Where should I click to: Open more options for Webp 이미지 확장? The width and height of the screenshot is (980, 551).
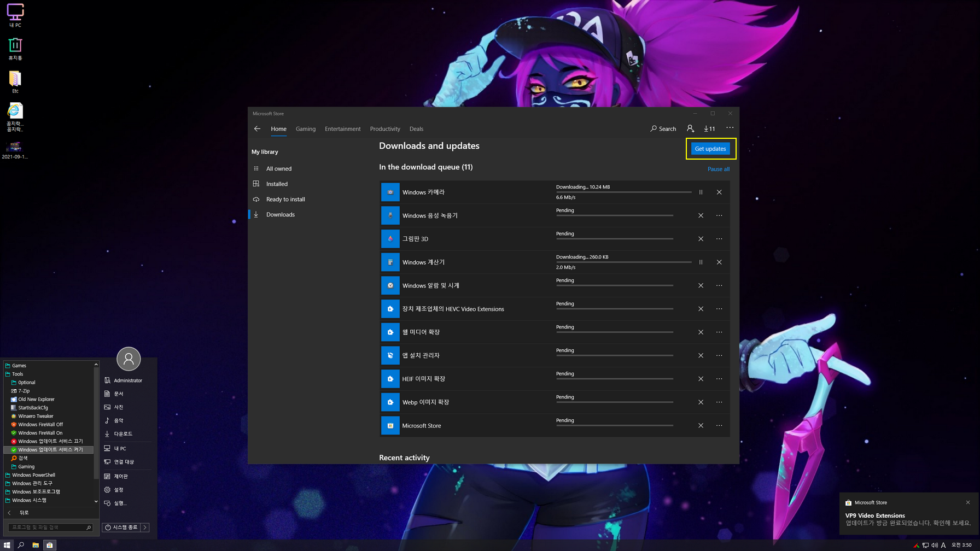coord(719,402)
